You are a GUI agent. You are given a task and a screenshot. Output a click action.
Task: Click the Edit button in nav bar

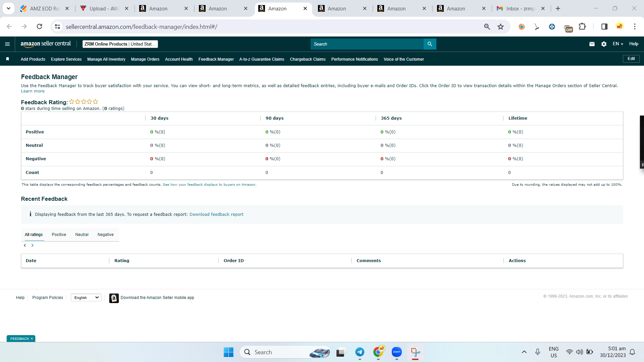click(631, 59)
